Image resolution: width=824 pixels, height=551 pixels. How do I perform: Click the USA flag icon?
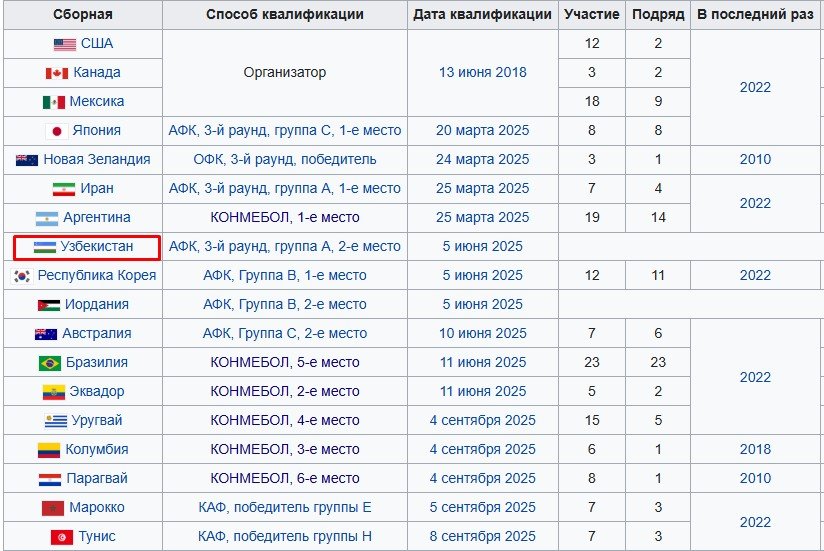click(65, 45)
